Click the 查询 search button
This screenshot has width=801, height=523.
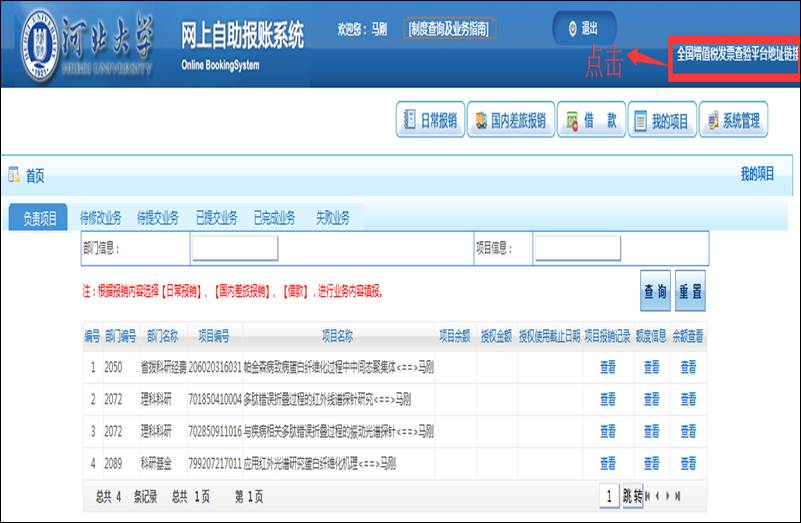pyautogui.click(x=655, y=292)
